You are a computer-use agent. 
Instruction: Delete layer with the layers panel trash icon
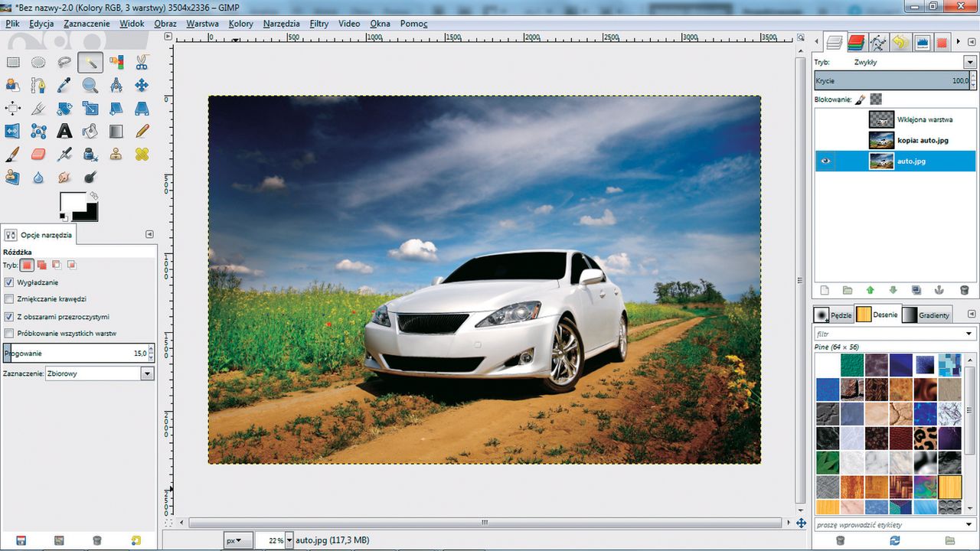click(x=964, y=290)
